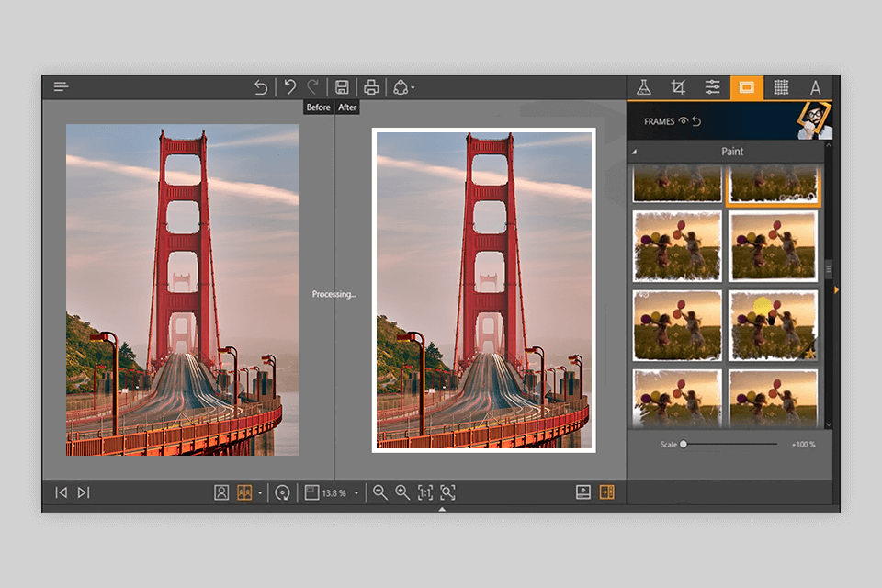882x588 pixels.
Task: Click the frames list scrollbar handle
Action: click(x=829, y=268)
